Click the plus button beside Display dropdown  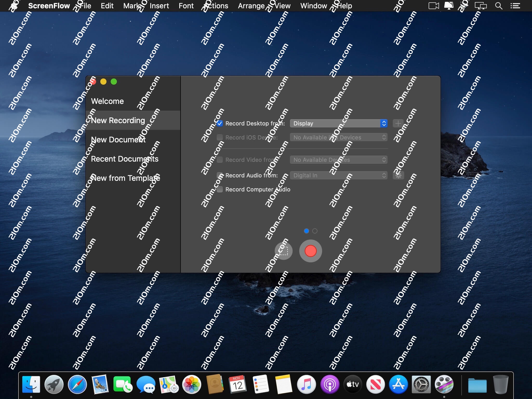pos(398,123)
